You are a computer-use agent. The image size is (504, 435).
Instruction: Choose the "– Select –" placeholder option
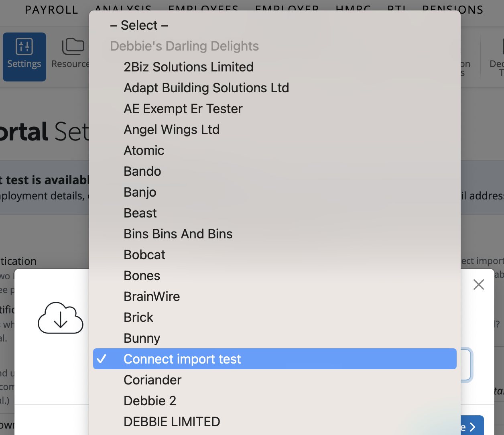139,25
